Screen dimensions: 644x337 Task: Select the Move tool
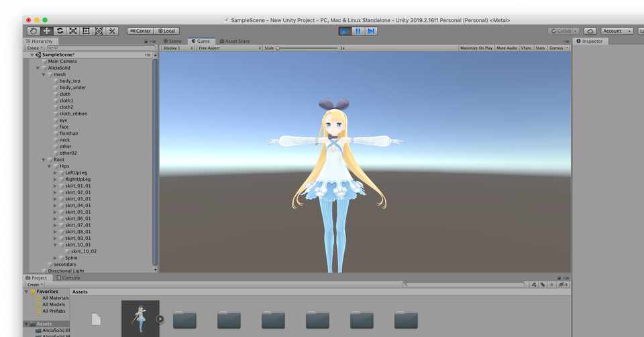tap(47, 31)
